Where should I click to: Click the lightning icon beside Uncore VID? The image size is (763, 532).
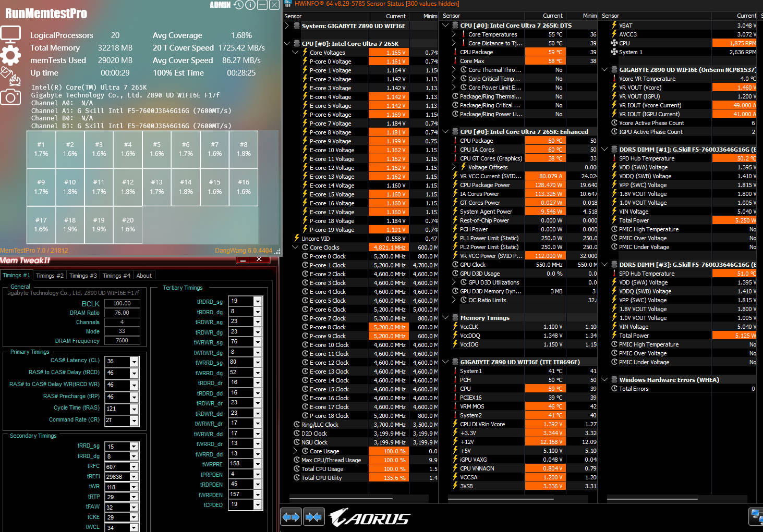pyautogui.click(x=297, y=239)
